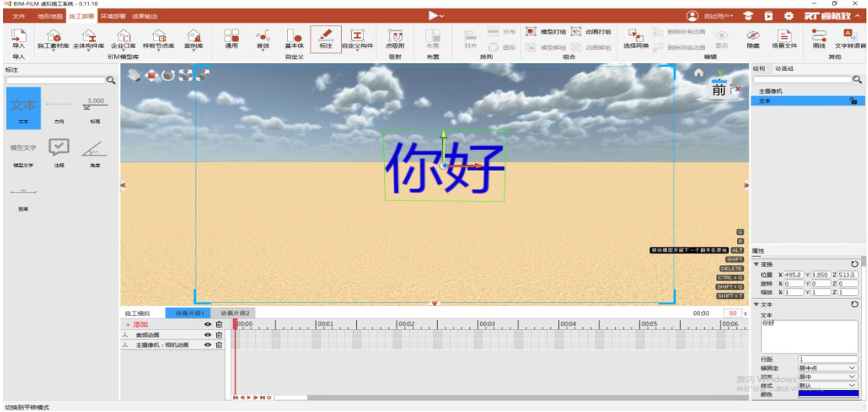
Task: Select the 方向 direction annotation
Action: [x=59, y=108]
